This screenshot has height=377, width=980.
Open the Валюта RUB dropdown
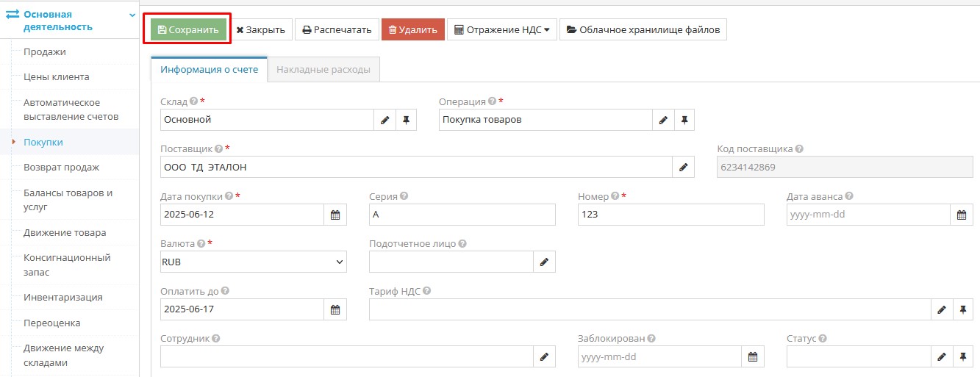pos(253,262)
